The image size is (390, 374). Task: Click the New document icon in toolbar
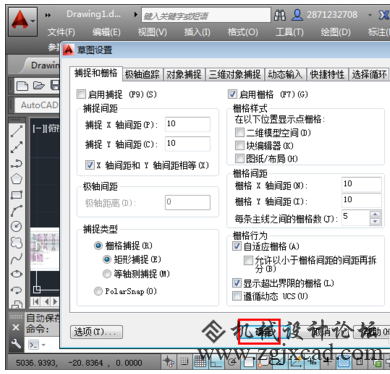[x=22, y=86]
